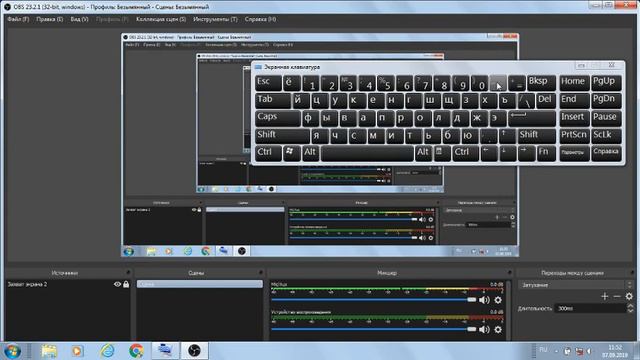
Task: Click the up arrow key on On-Screen Keyboard
Action: pos(507,135)
